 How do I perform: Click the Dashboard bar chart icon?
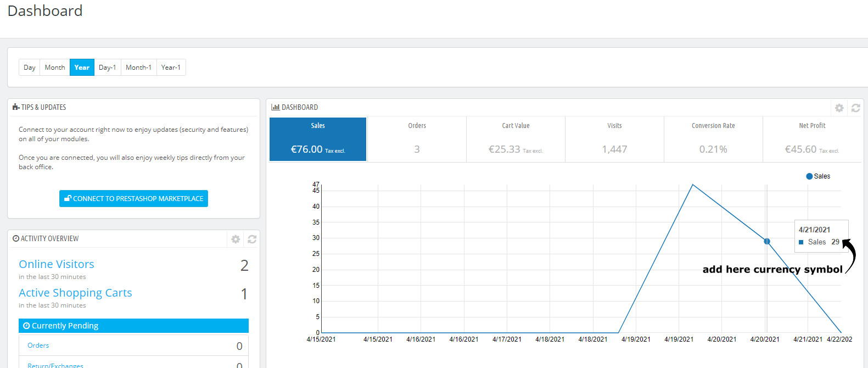pyautogui.click(x=275, y=107)
